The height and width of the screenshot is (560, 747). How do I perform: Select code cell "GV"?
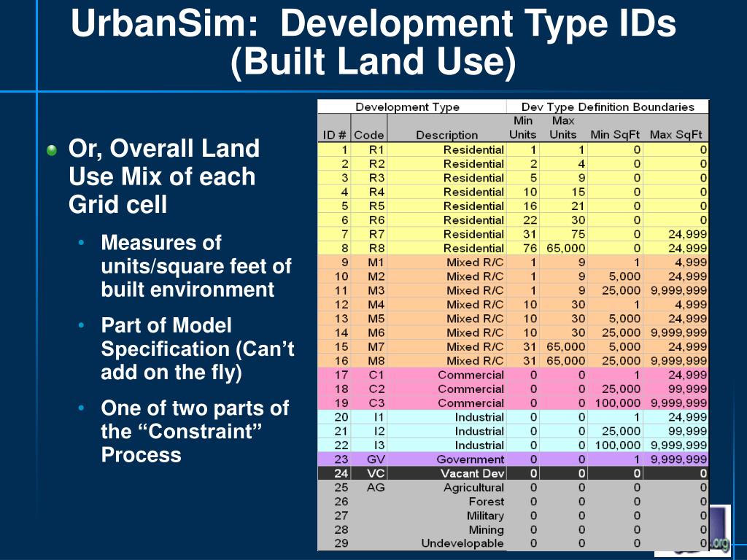[x=368, y=459]
